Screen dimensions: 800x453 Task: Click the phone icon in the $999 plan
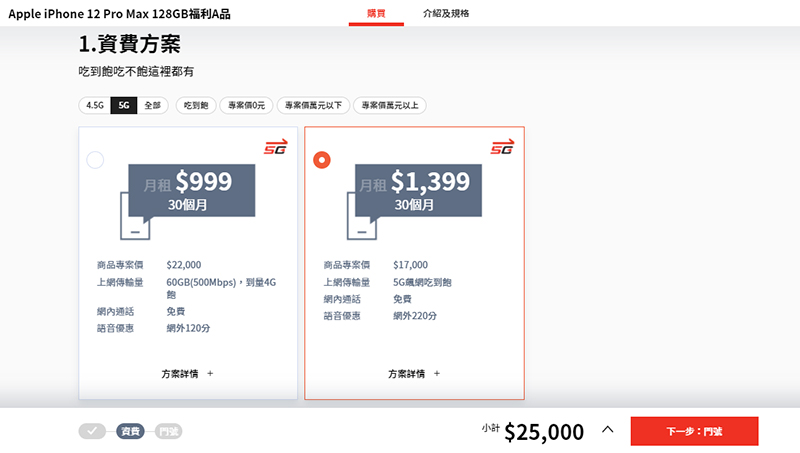pos(135,218)
